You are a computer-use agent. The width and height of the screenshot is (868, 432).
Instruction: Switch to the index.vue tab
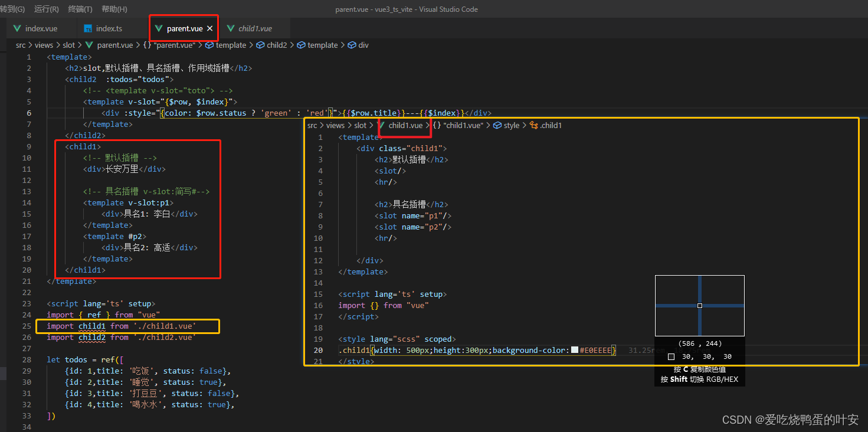point(42,28)
